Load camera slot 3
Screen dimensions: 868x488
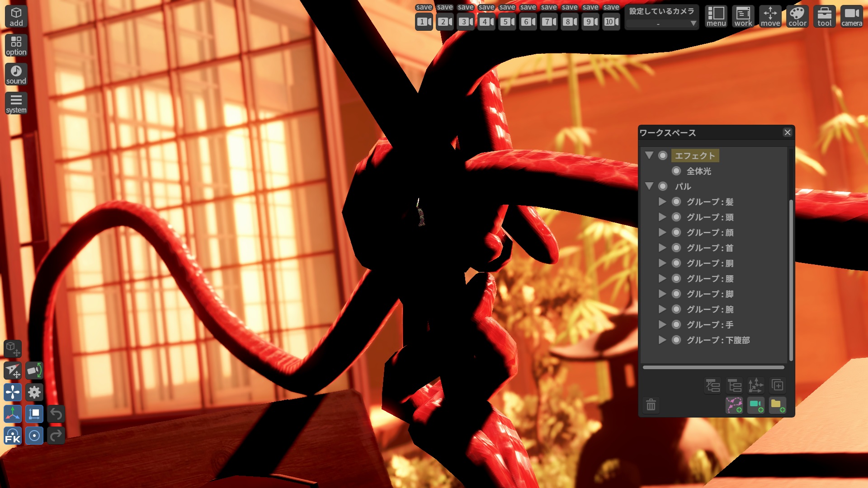click(466, 22)
